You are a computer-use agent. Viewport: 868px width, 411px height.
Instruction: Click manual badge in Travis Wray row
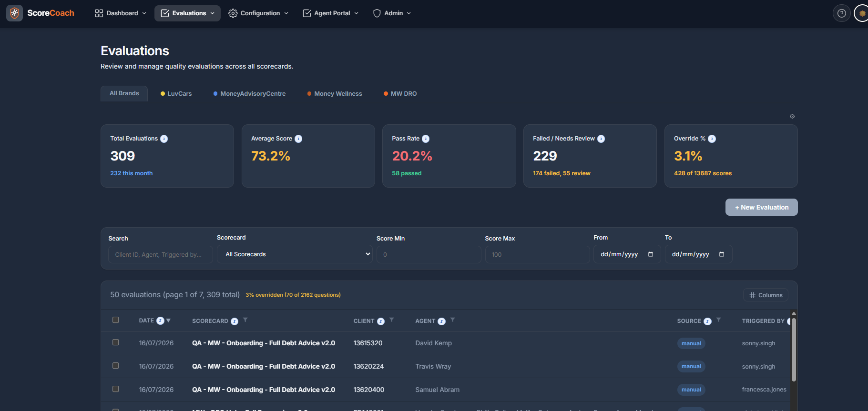[691, 366]
